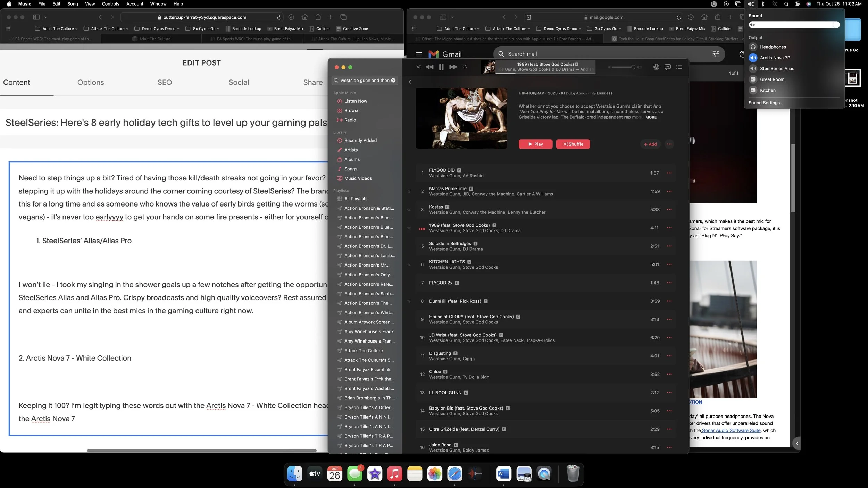Show Recently Added in the Music library
The width and height of the screenshot is (868, 488).
[x=360, y=141]
